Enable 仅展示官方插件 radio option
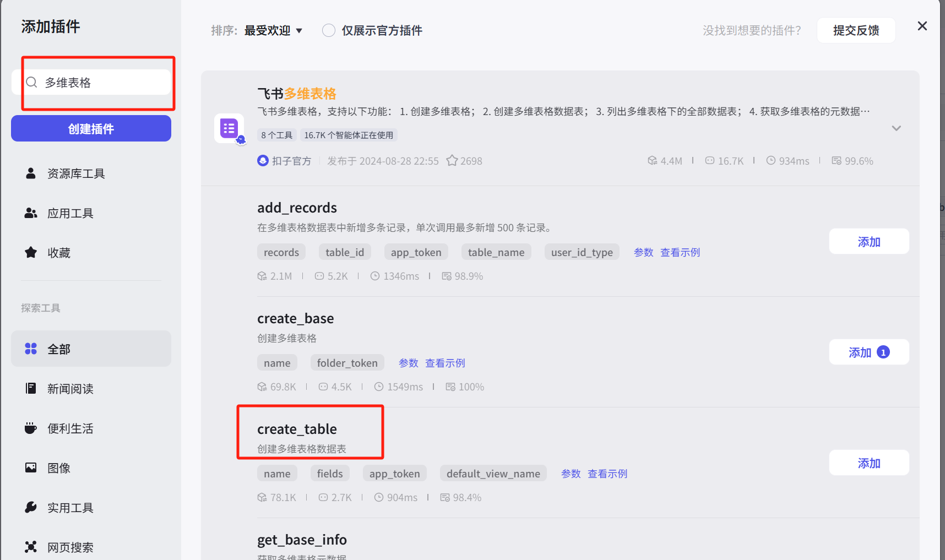This screenshot has height=560, width=945. tap(329, 30)
